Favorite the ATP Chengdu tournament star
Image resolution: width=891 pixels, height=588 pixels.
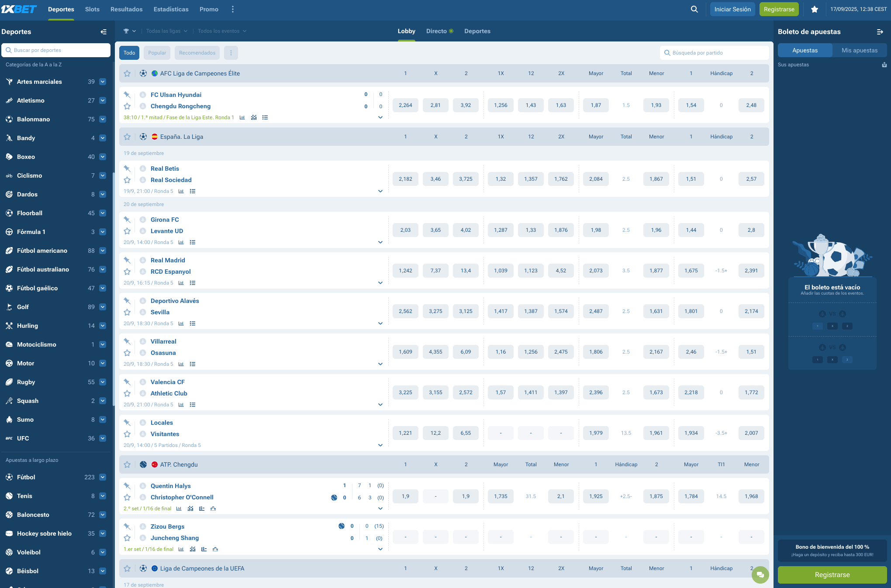click(x=127, y=464)
